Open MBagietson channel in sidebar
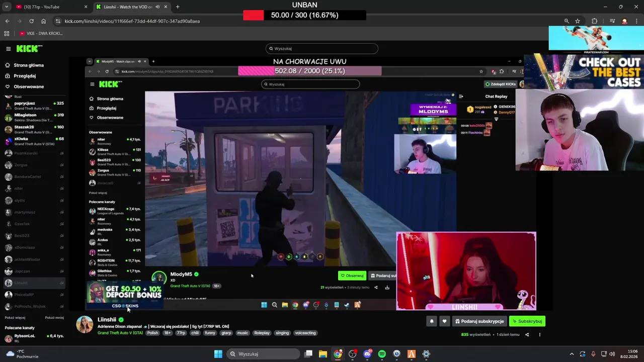644x362 pixels. [x=34, y=118]
